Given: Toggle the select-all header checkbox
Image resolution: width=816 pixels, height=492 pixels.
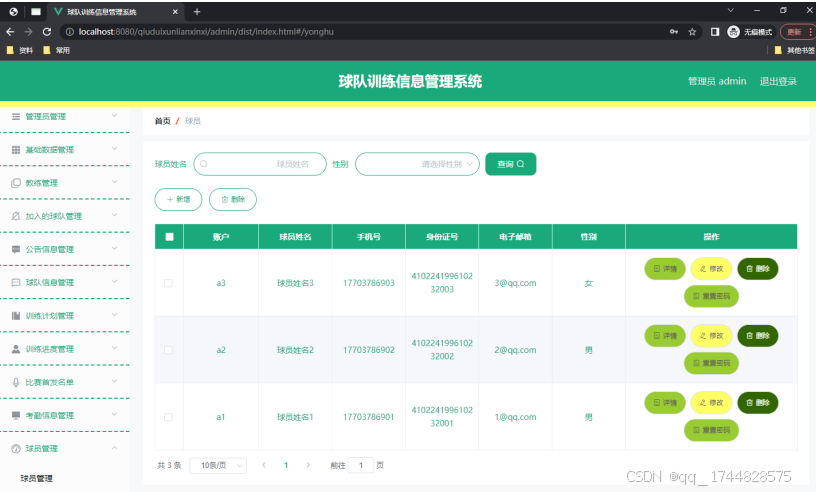Looking at the screenshot, I should tap(169, 237).
